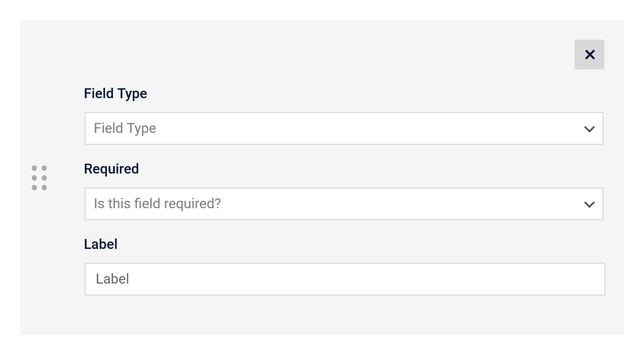Click the Required dropdown chevron arrow
Viewport: 644px width, 355px height.
click(x=589, y=204)
